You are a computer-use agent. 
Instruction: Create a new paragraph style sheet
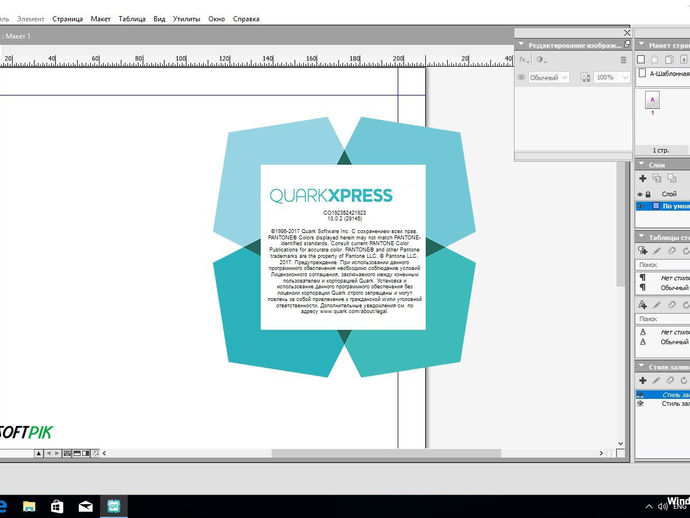(x=642, y=251)
